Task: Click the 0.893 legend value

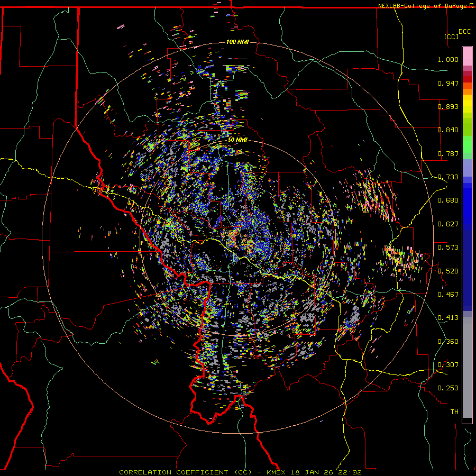Action: (448, 106)
